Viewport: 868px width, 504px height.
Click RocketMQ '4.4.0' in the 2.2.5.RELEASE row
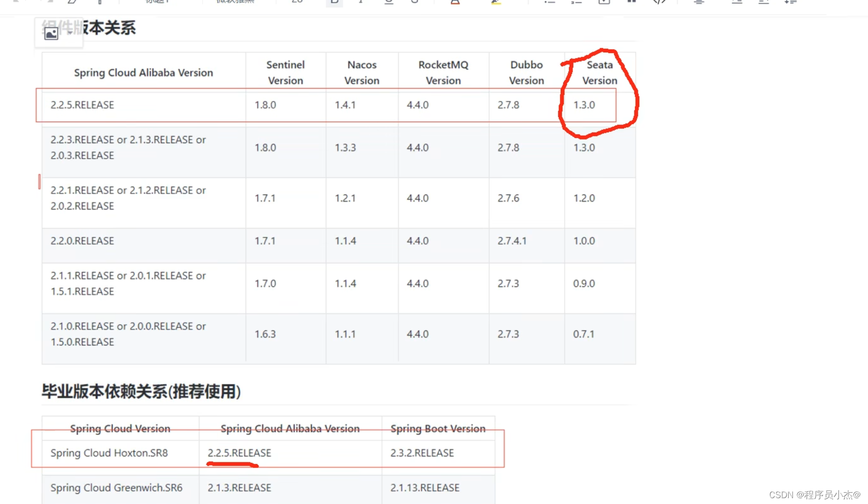[x=418, y=105]
